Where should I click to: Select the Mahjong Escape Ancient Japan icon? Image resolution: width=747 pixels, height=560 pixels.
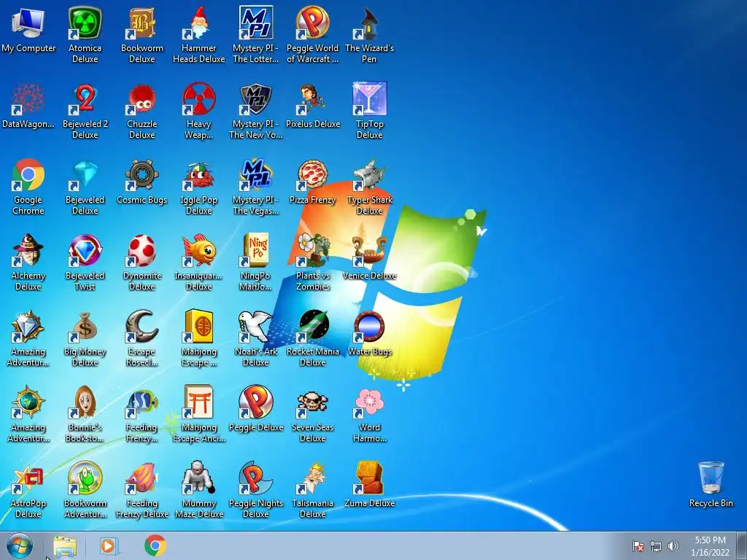point(198,402)
